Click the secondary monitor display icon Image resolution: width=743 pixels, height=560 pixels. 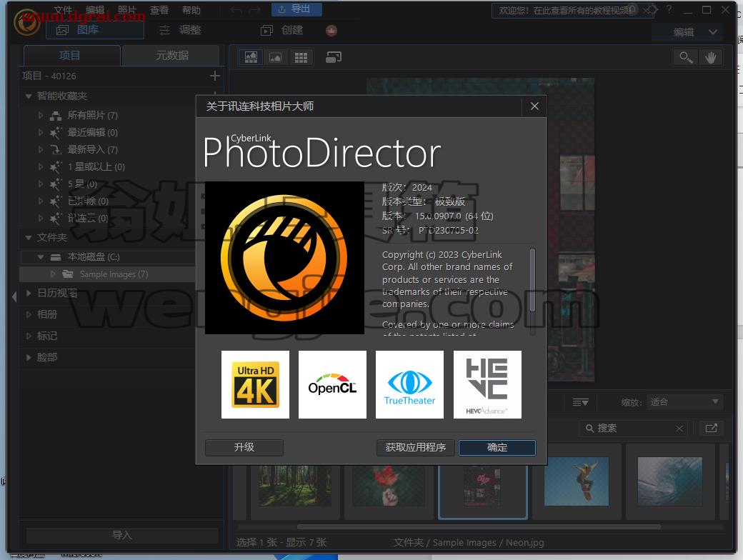click(334, 57)
